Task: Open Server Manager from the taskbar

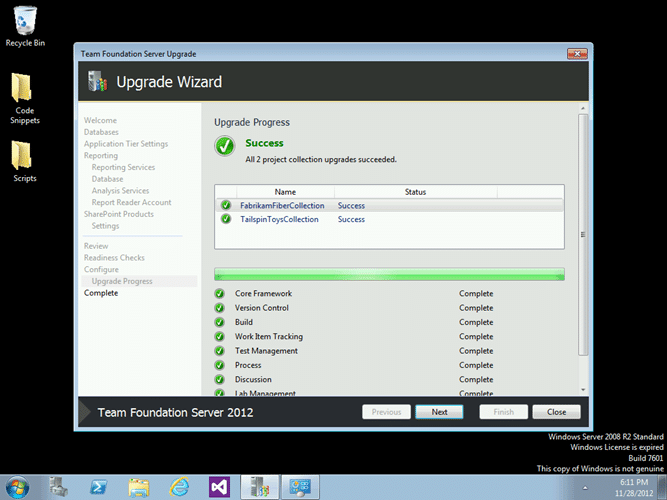Action: 58,487
